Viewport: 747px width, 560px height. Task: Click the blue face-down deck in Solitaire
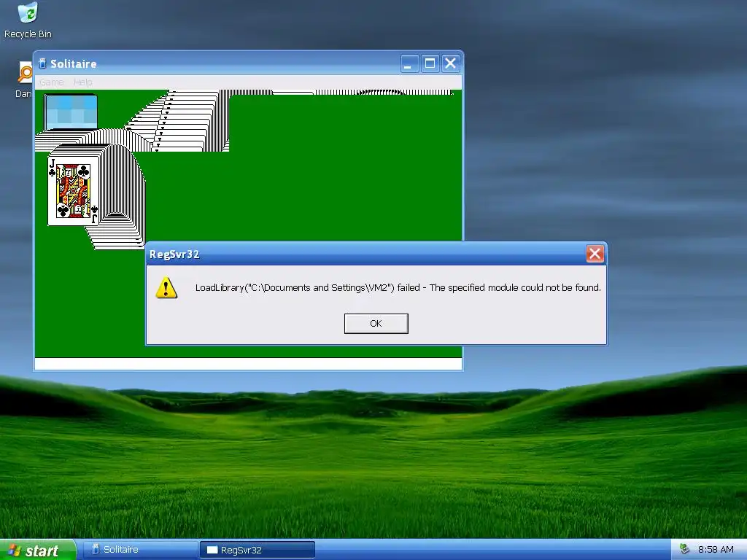pyautogui.click(x=71, y=112)
